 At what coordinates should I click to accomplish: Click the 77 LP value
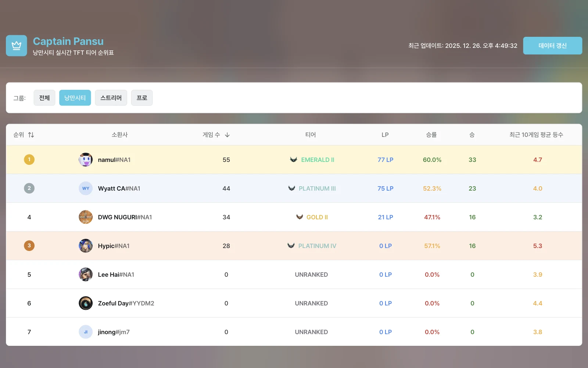(386, 160)
